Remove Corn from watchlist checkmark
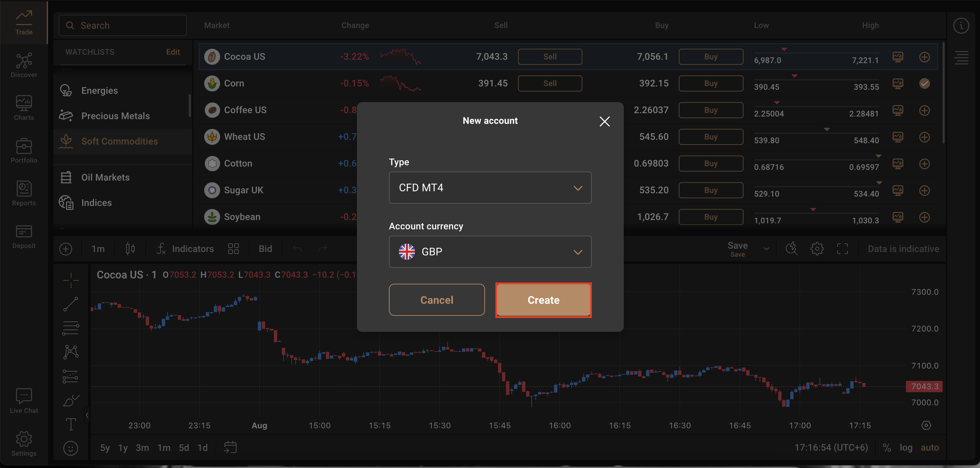The height and width of the screenshot is (468, 980). tap(924, 83)
